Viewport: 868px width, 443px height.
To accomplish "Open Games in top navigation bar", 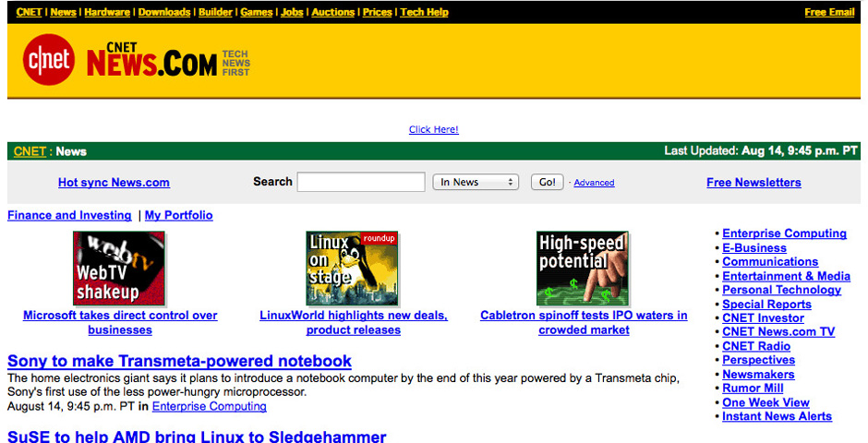I will (257, 12).
